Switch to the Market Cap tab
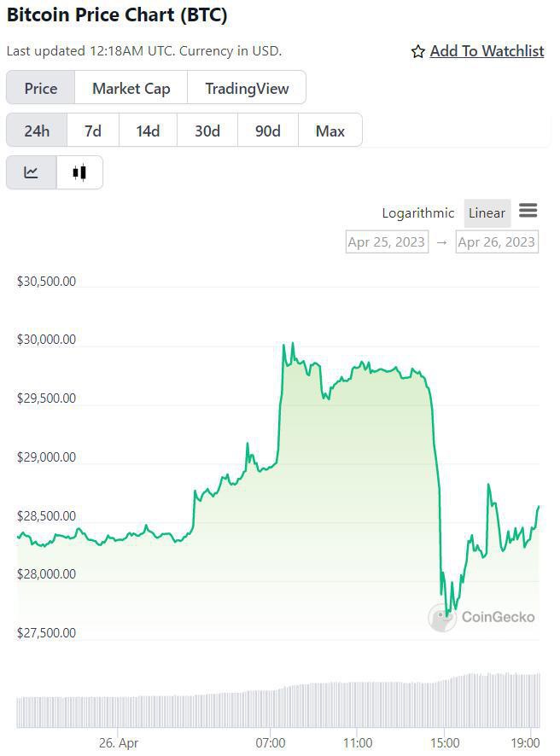 point(131,88)
